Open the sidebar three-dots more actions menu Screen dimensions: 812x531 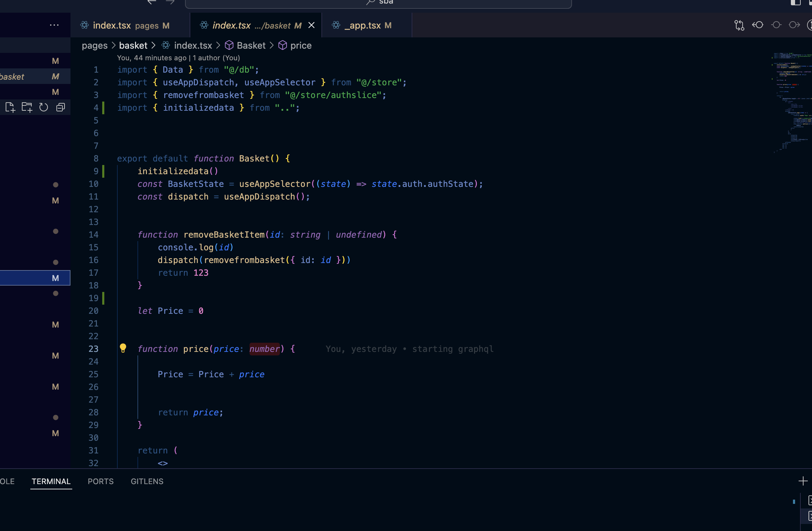point(54,25)
